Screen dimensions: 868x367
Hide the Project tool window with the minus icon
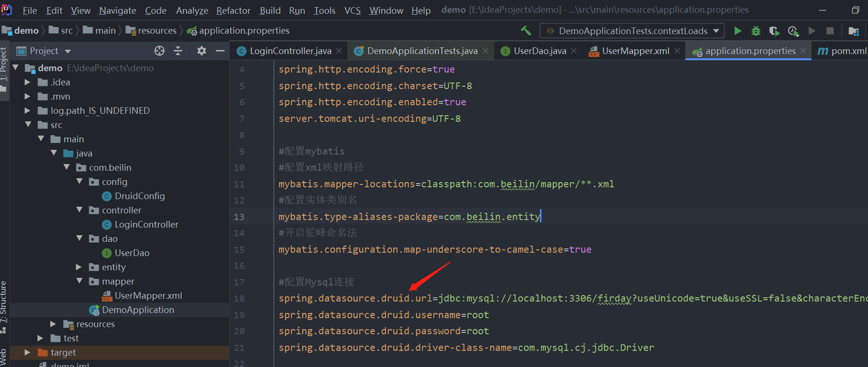click(x=220, y=51)
